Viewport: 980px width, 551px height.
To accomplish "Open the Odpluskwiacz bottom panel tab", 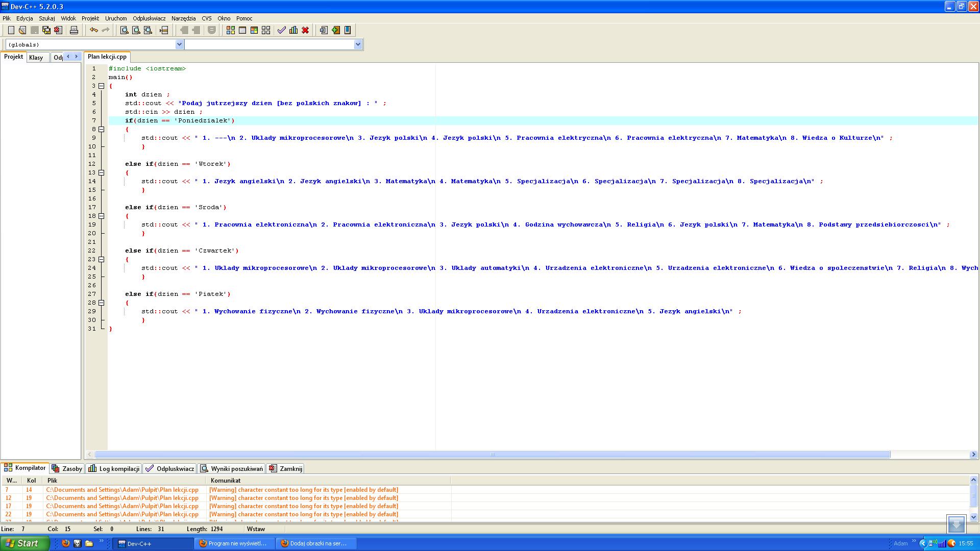I will tap(170, 468).
